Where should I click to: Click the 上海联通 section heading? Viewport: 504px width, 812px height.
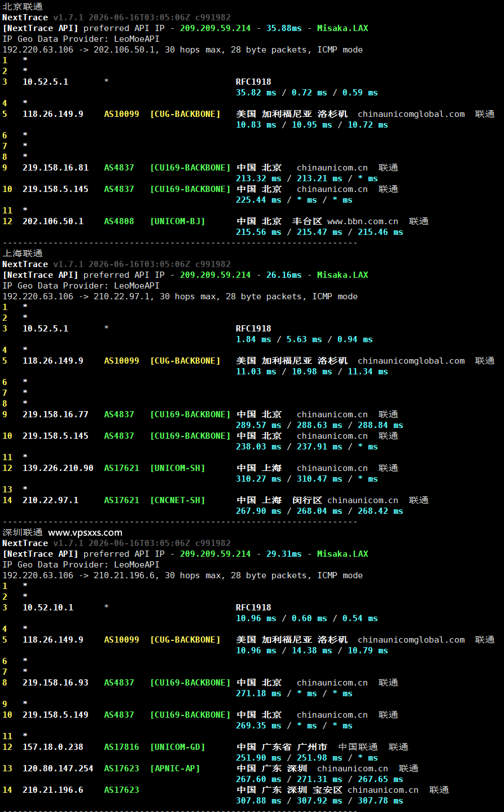pos(23,254)
